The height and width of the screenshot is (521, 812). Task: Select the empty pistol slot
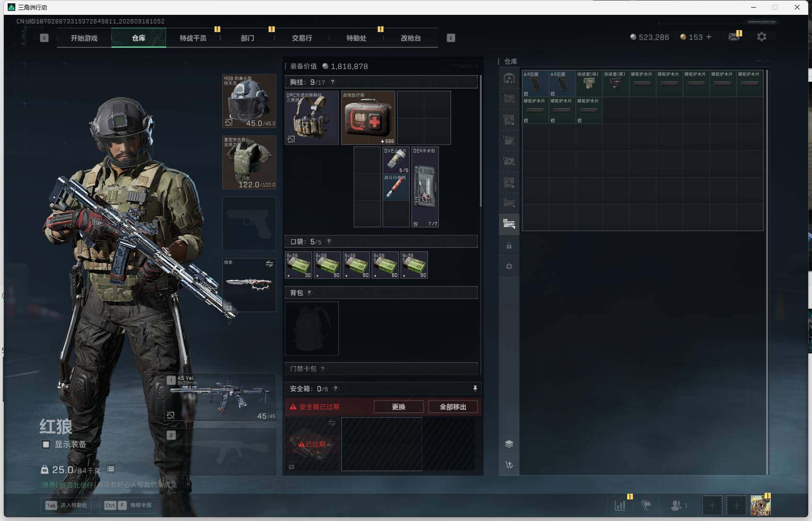point(249,223)
